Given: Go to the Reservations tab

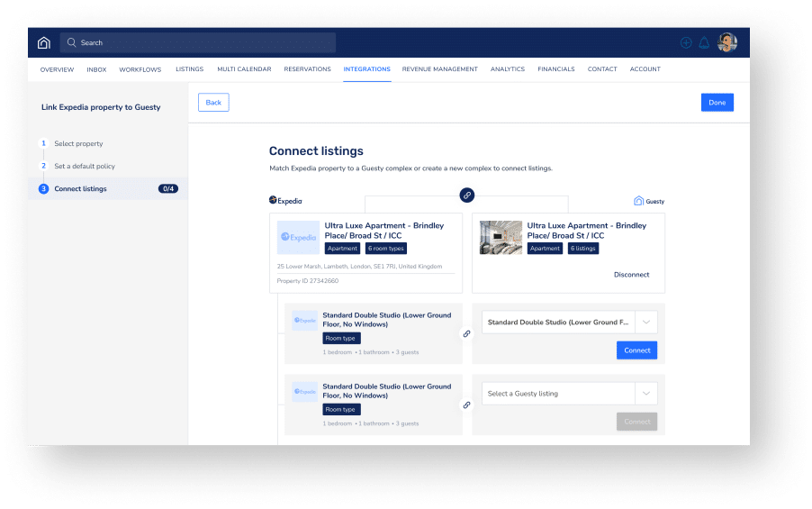Looking at the screenshot, I should [307, 69].
